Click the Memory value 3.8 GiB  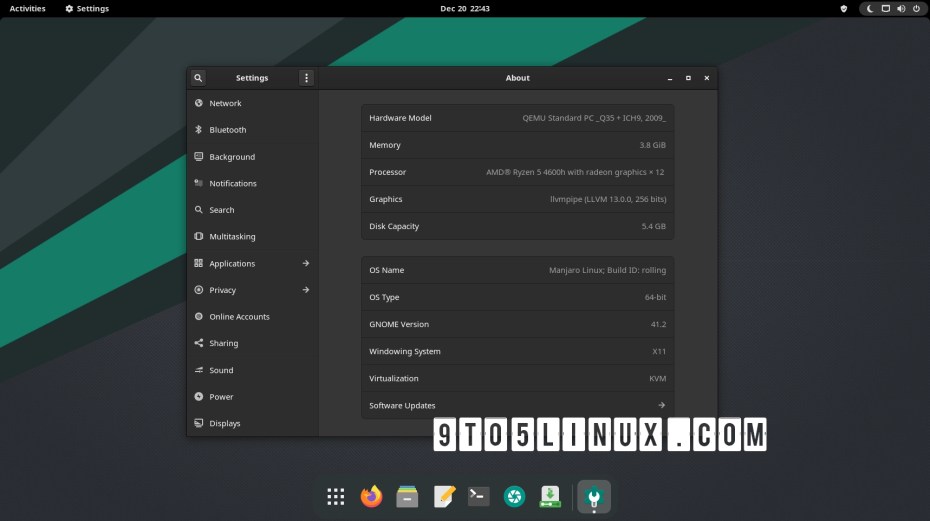pos(652,145)
